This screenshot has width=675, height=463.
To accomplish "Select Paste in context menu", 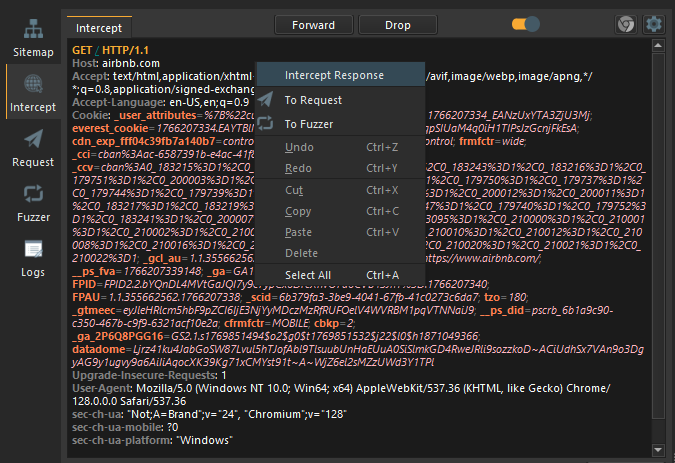I will coord(341,232).
